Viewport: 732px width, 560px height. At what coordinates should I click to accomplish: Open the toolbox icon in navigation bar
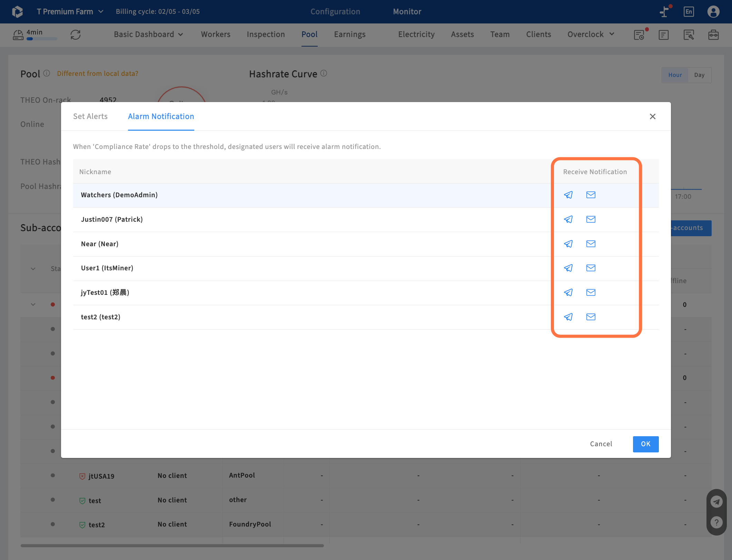[x=713, y=34]
